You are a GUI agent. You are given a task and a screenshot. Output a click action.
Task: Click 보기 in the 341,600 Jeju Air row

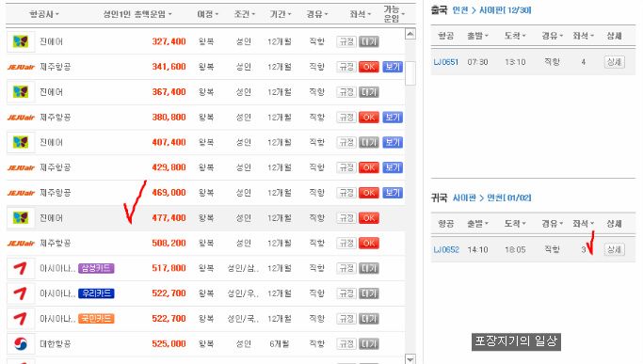(393, 67)
